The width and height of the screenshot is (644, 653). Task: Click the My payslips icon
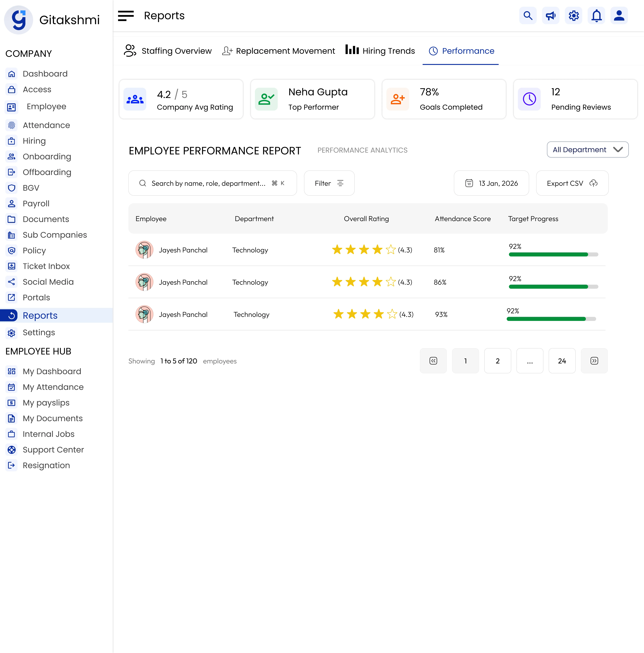click(12, 403)
